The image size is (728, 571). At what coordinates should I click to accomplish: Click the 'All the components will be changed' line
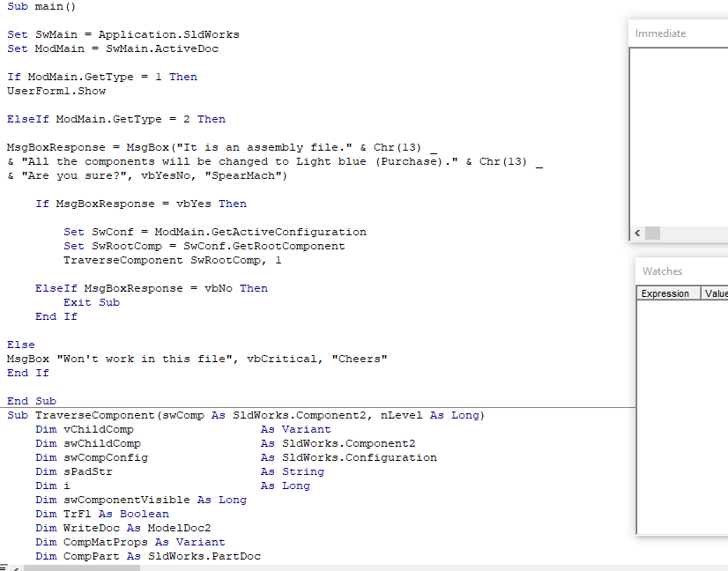275,161
